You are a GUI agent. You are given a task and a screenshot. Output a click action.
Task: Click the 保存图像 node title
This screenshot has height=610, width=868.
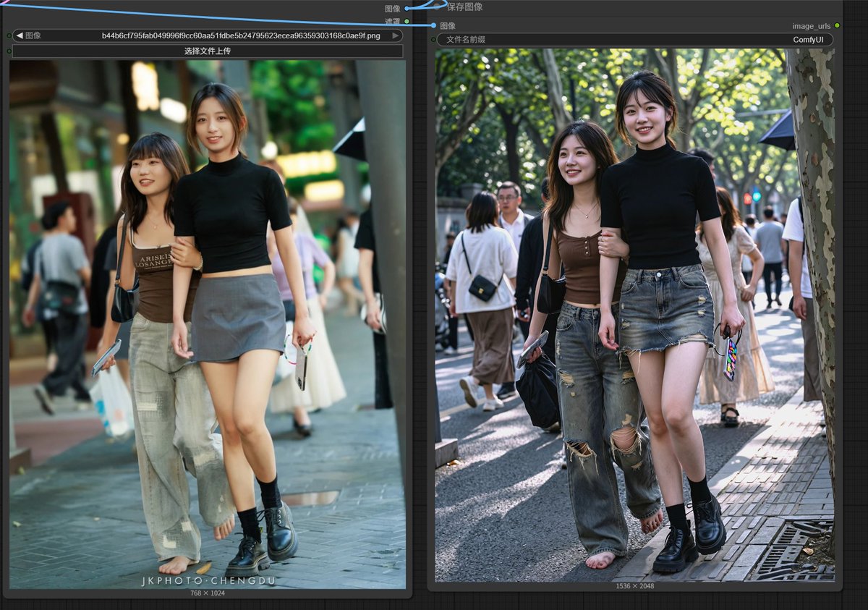pos(464,7)
